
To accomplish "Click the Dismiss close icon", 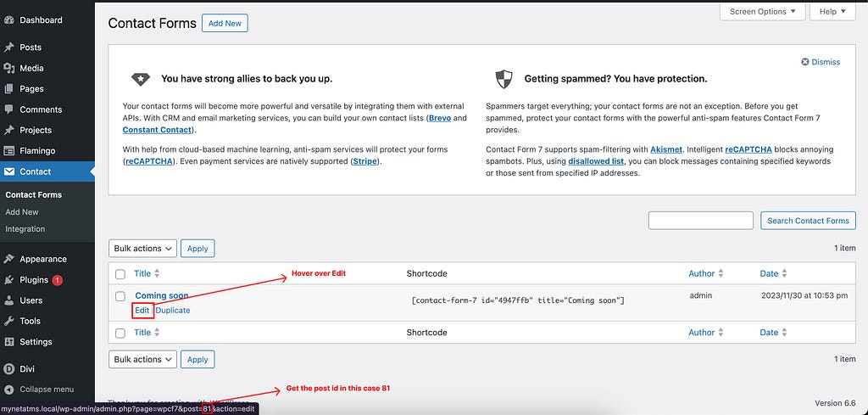I will pyautogui.click(x=805, y=62).
